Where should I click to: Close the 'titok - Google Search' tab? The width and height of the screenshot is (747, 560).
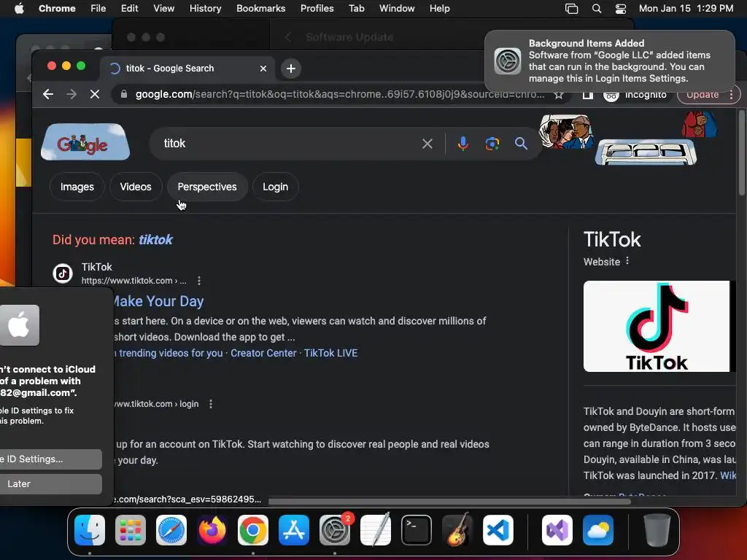pyautogui.click(x=263, y=69)
